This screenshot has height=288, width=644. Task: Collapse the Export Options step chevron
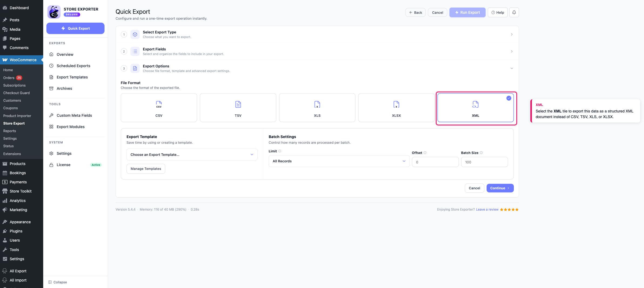coord(512,68)
